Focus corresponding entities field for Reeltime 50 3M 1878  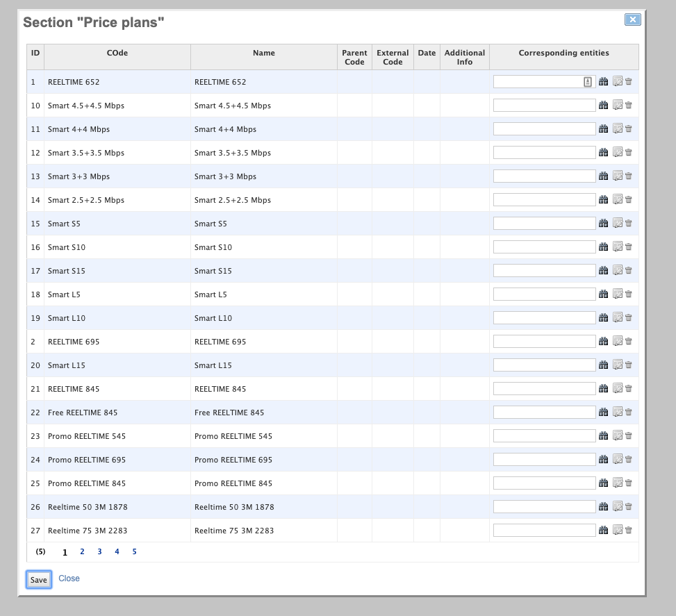(544, 506)
